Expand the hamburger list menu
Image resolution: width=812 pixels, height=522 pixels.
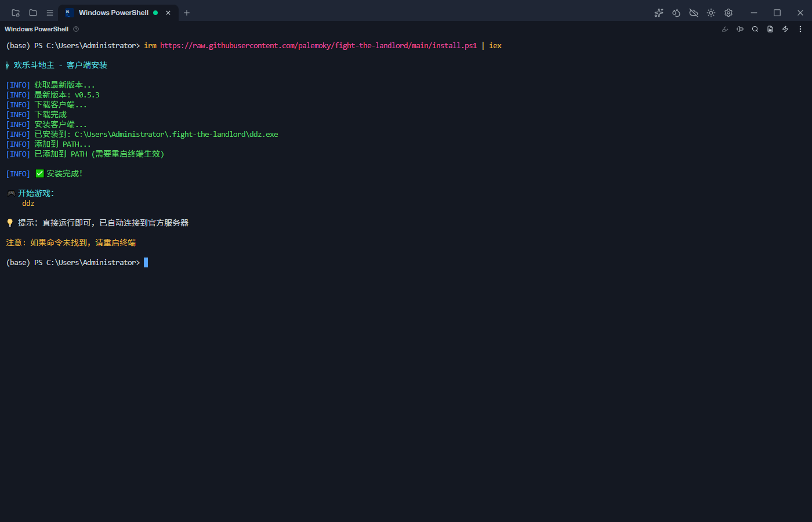point(50,13)
